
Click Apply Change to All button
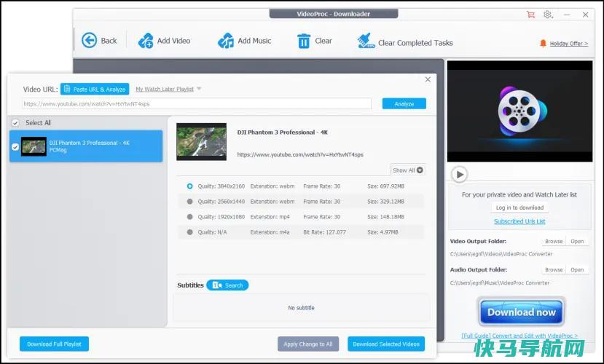coord(307,344)
